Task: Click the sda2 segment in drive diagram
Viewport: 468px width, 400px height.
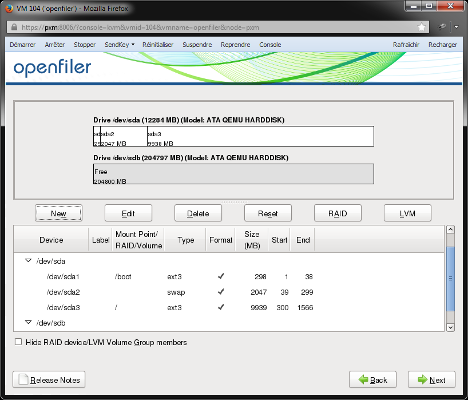Action: [124, 136]
